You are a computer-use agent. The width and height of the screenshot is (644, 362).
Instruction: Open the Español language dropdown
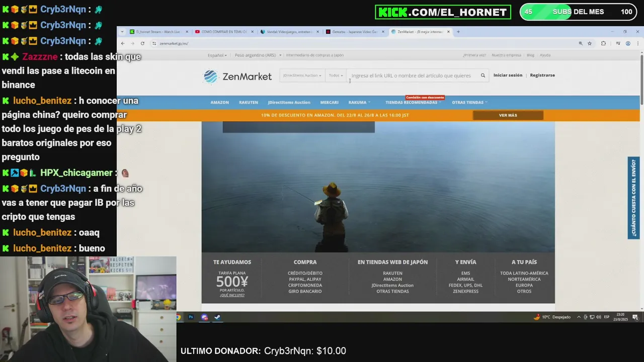pos(217,55)
